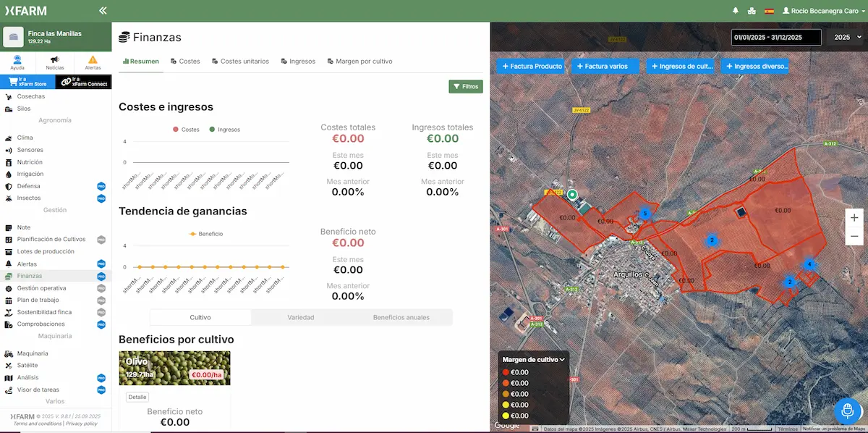This screenshot has height=433, width=868.
Task: Zoom out on the map
Action: [854, 236]
